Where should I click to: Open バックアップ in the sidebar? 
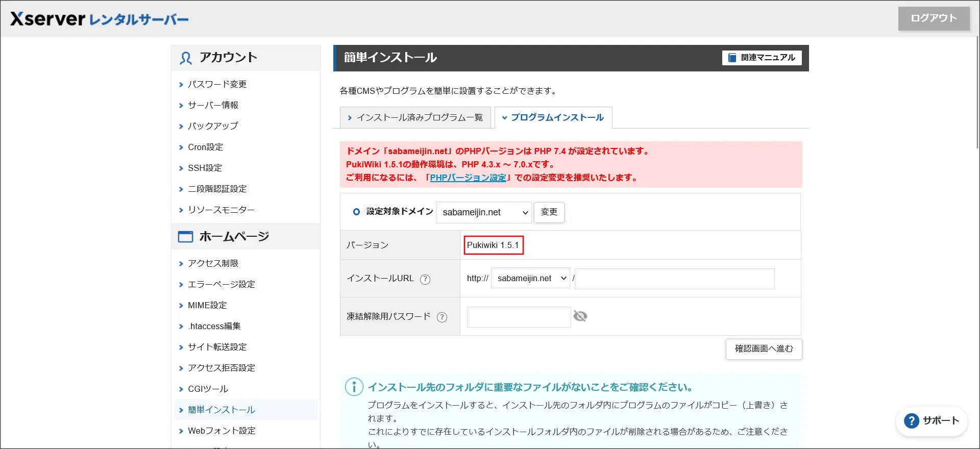pyautogui.click(x=213, y=126)
